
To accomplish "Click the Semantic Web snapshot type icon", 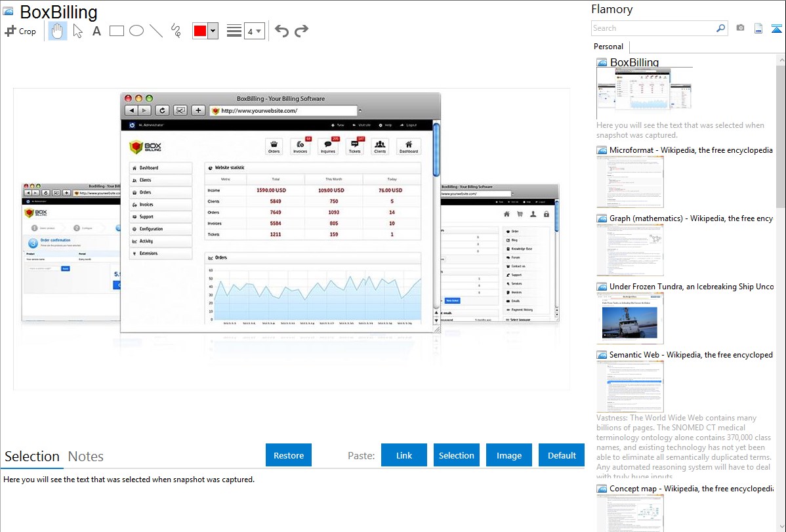I will [602, 355].
